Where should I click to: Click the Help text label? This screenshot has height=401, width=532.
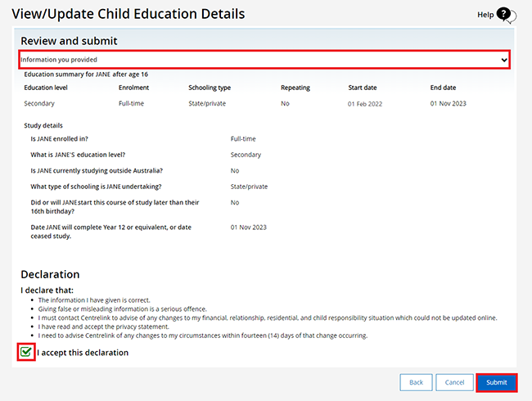coord(485,15)
